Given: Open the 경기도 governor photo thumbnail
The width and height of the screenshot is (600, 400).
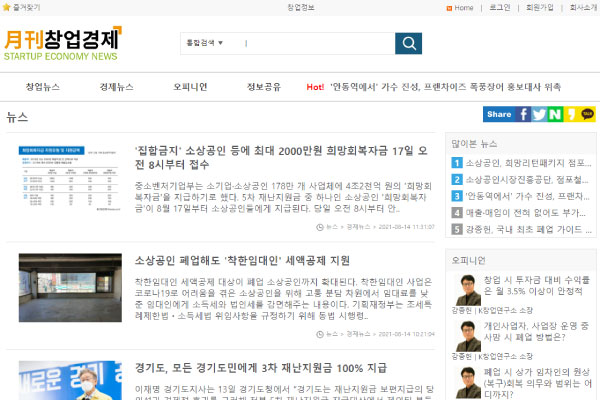Looking at the screenshot, I should (x=70, y=380).
